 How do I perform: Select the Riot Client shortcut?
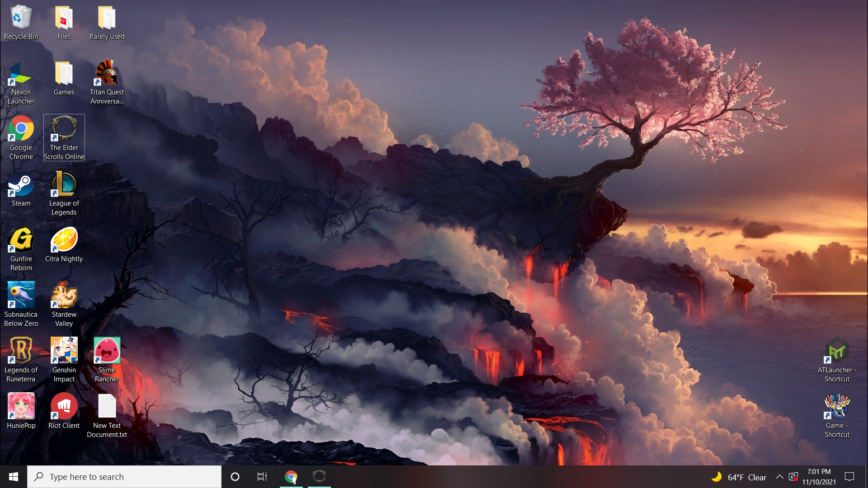(x=64, y=411)
